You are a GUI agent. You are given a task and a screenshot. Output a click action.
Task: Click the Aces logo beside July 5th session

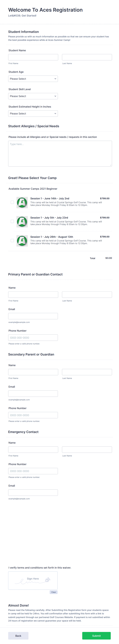22,221
